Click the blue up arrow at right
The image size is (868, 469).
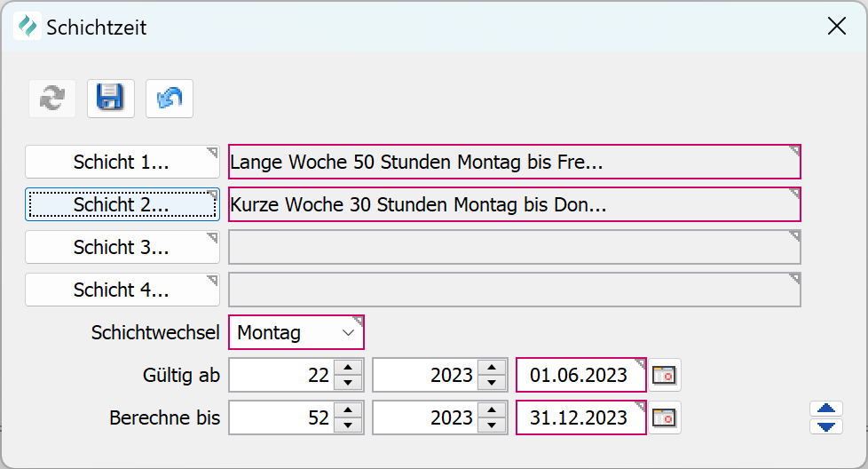(826, 409)
